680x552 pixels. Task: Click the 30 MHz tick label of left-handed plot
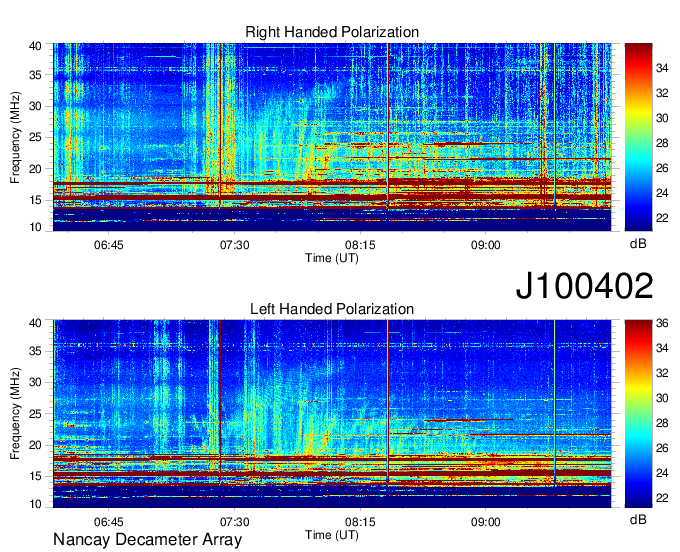[x=35, y=382]
